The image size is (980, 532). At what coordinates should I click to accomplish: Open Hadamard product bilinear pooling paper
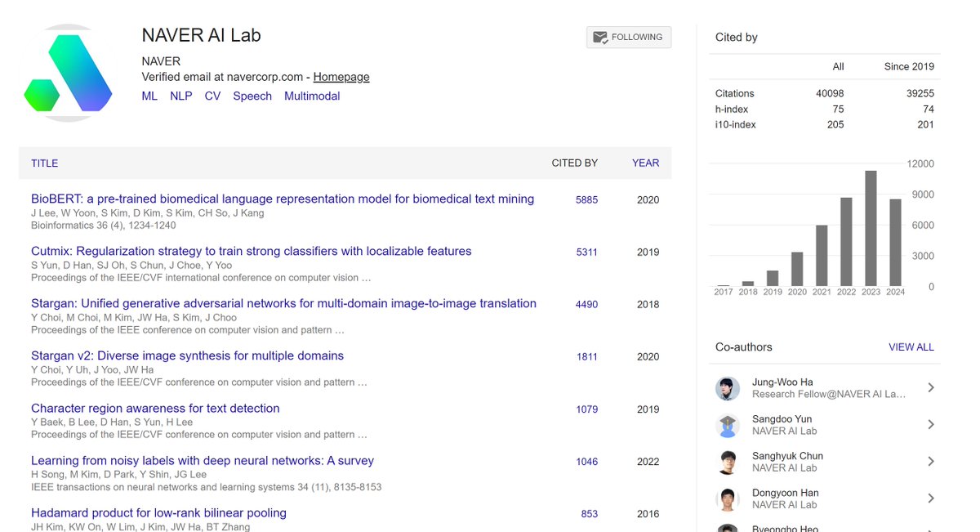click(x=158, y=513)
